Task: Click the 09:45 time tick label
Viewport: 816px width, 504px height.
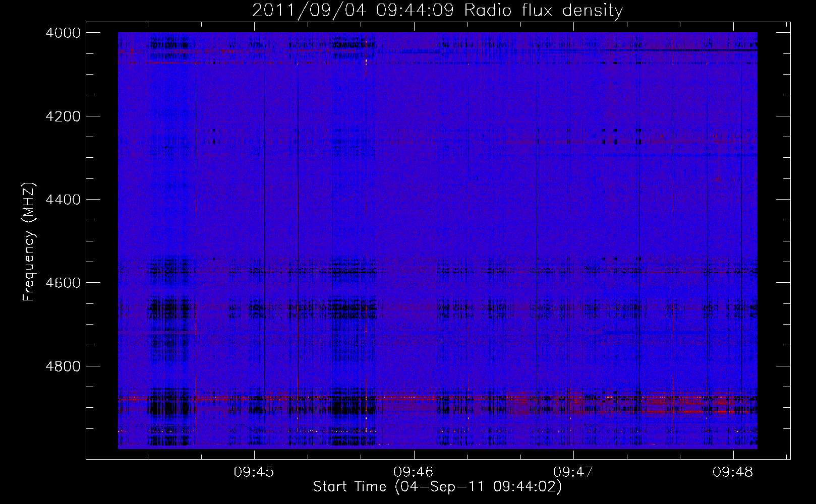Action: coord(254,472)
